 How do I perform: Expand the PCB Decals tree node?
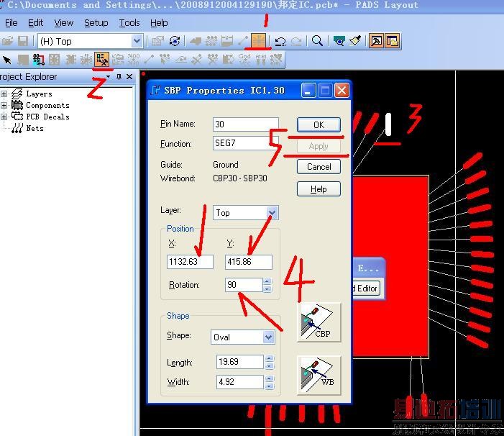pyautogui.click(x=4, y=117)
